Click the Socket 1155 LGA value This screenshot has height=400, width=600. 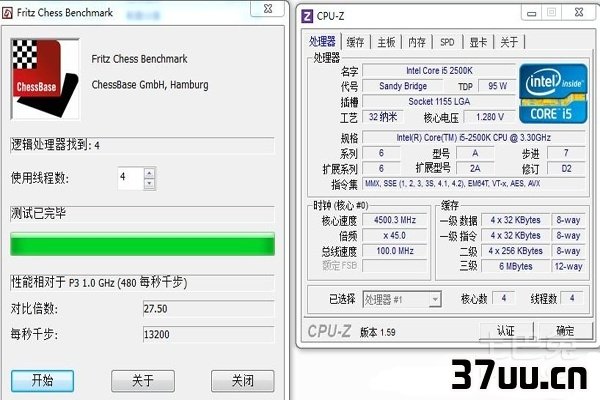pyautogui.click(x=439, y=101)
